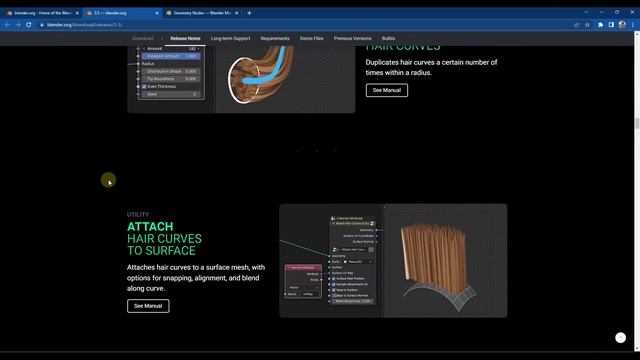Screen dimensions: 640x360
Task: Close the 3.5 blender.org tab
Action: pos(157,13)
